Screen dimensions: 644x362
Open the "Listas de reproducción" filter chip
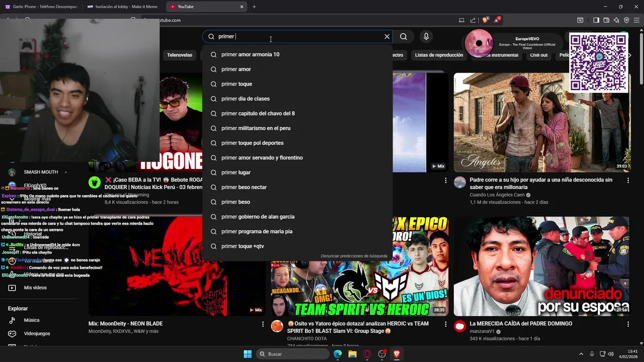point(439,55)
